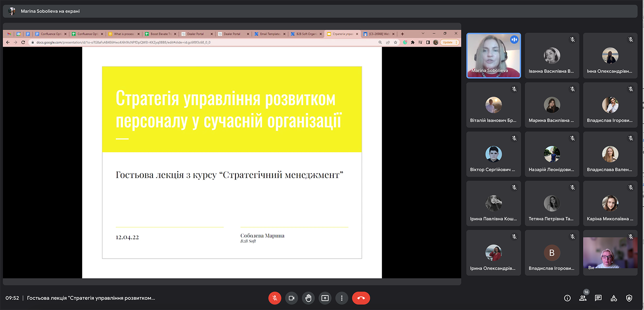Click the browser reload icon
Viewport: 644px width, 310px height.
pyautogui.click(x=23, y=42)
